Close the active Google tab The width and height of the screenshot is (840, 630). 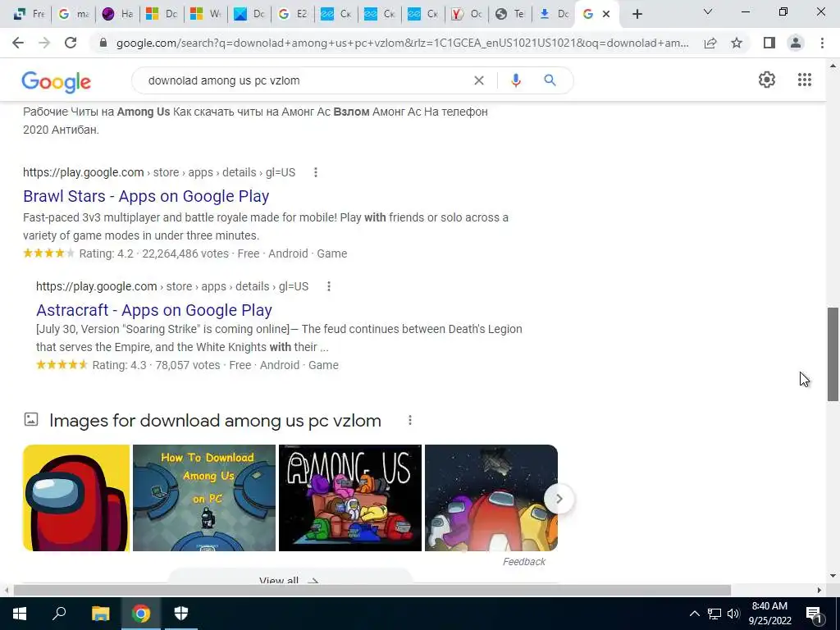(606, 14)
